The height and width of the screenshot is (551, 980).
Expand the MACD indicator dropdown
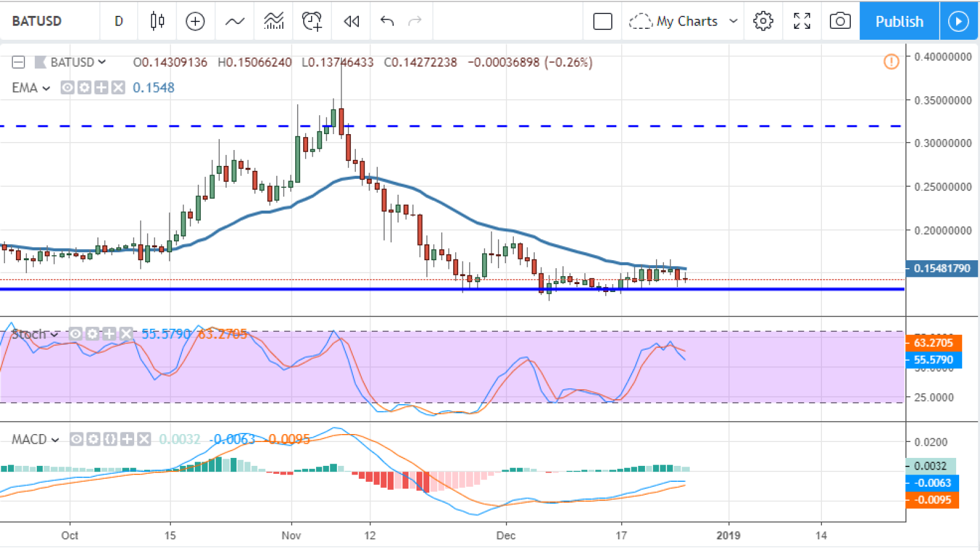click(x=55, y=440)
